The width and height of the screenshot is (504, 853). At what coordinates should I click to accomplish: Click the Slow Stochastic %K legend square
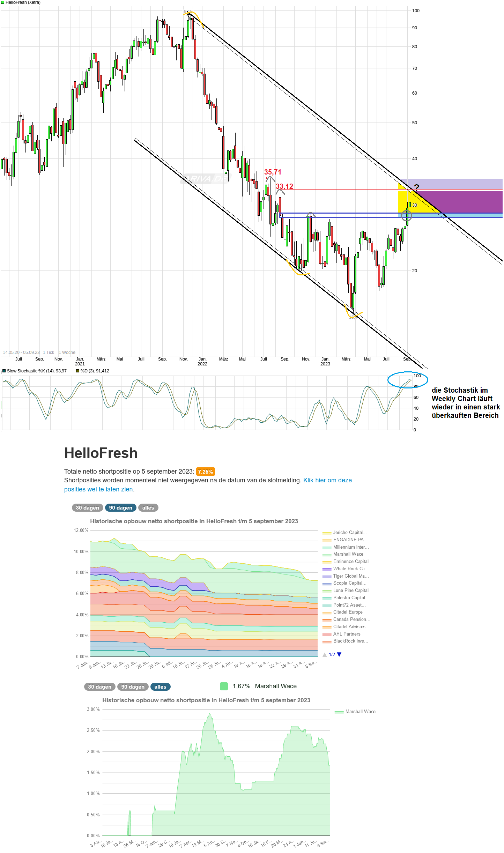4,371
